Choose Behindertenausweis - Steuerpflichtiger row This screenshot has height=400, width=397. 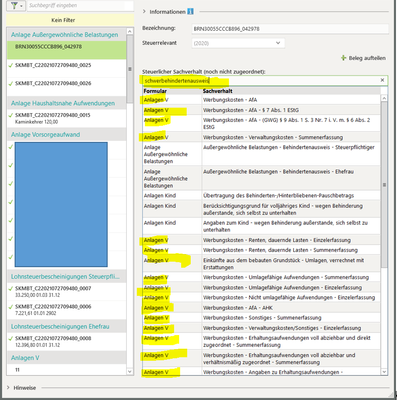tap(261, 154)
